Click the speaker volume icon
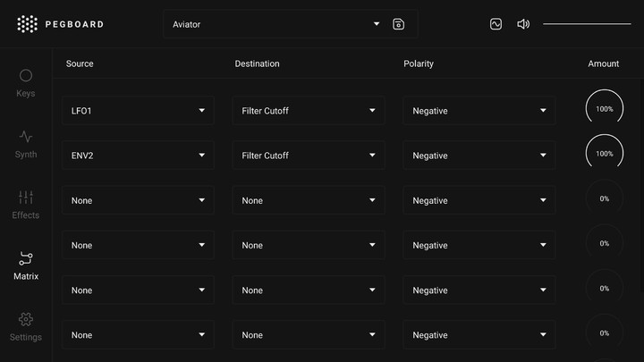Screen dimensions: 644x362 (523, 24)
